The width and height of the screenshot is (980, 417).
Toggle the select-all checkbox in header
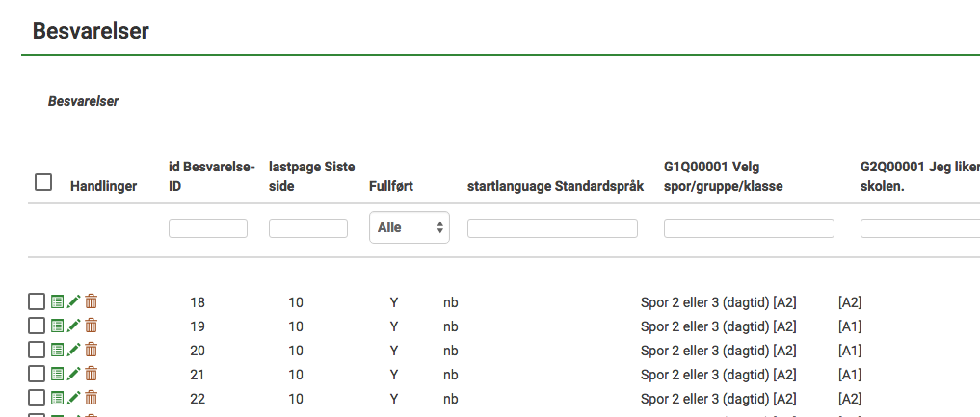43,182
